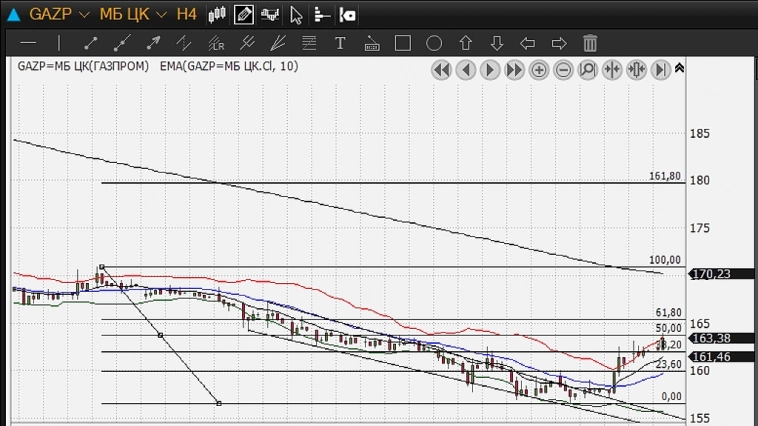Choose the Fibonacci retracement levels tool
Screen dimensions: 758x426
click(309, 43)
